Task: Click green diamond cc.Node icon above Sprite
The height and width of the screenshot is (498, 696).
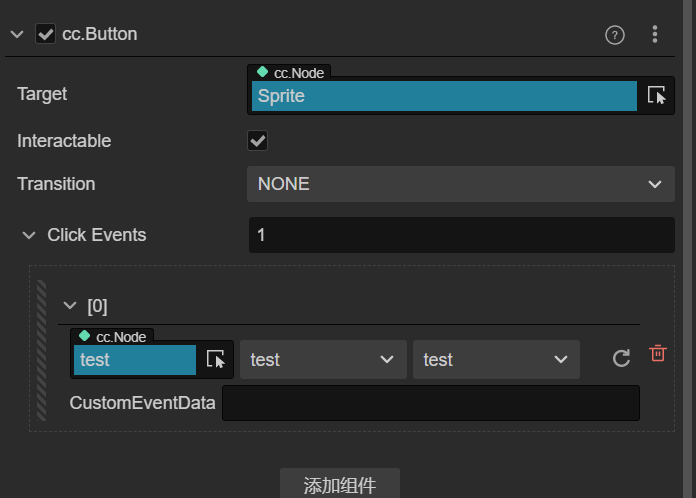Action: click(262, 72)
